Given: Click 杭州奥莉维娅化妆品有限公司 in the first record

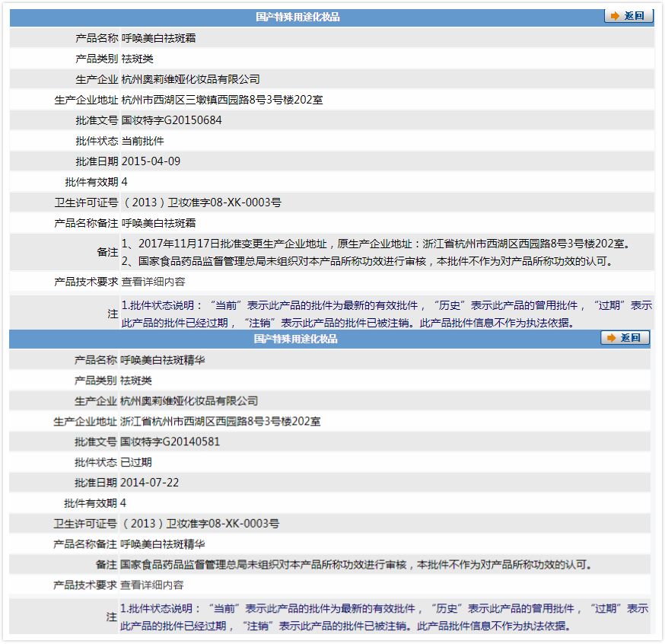Looking at the screenshot, I should pos(190,79).
